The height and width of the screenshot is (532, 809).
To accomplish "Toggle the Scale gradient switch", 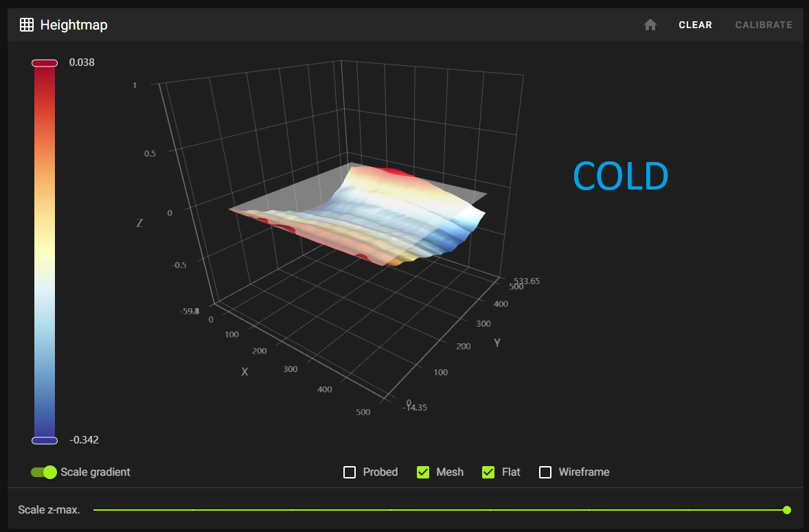I will [x=44, y=472].
